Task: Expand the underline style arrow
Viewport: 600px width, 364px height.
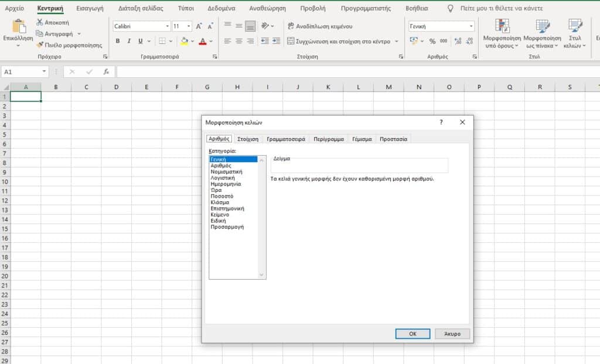Action: tap(149, 41)
